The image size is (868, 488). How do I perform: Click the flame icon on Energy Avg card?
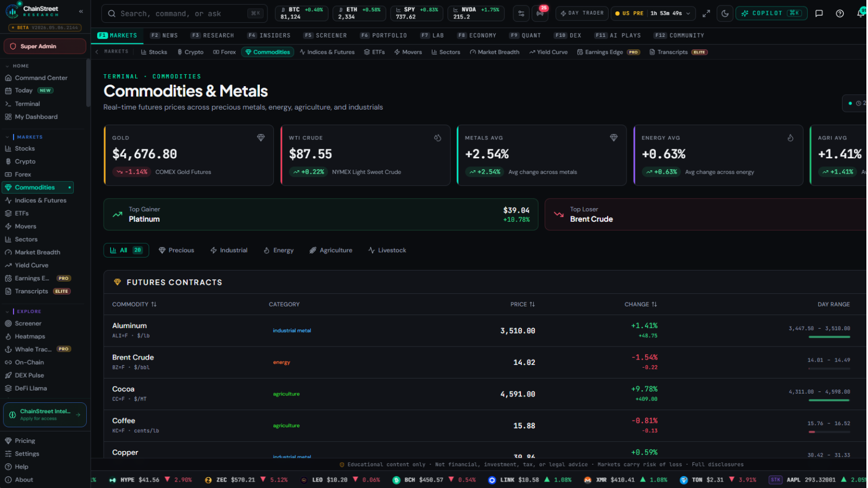click(790, 138)
